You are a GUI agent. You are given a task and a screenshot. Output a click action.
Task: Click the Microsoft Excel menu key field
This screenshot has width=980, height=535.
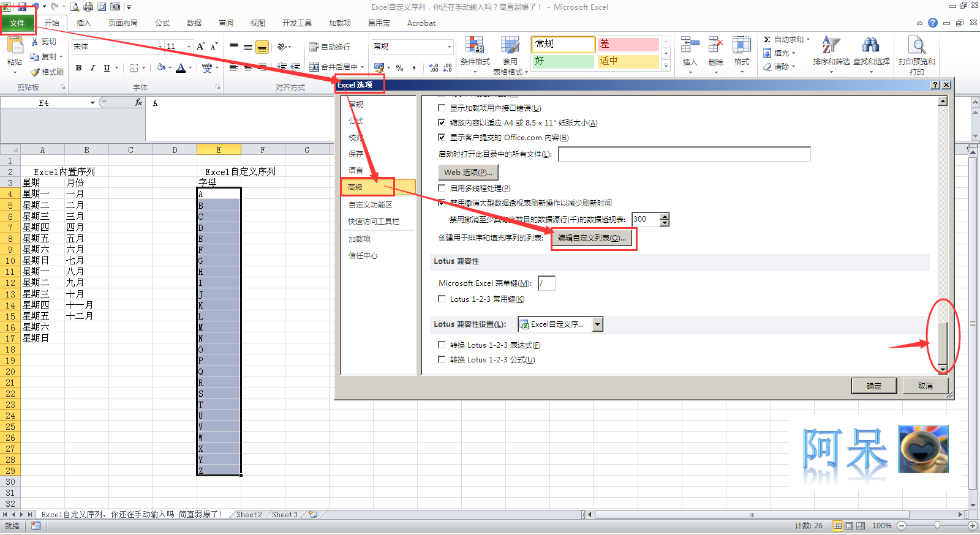(x=546, y=283)
